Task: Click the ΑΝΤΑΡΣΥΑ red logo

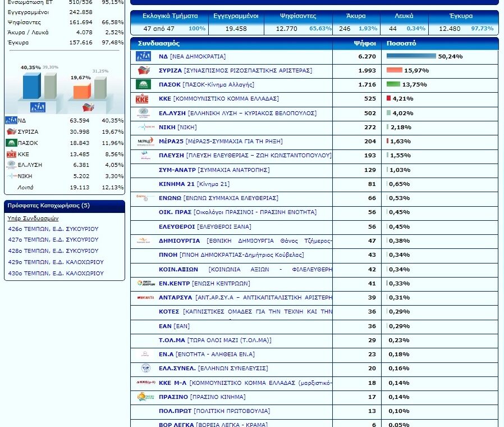Action: pos(145,298)
